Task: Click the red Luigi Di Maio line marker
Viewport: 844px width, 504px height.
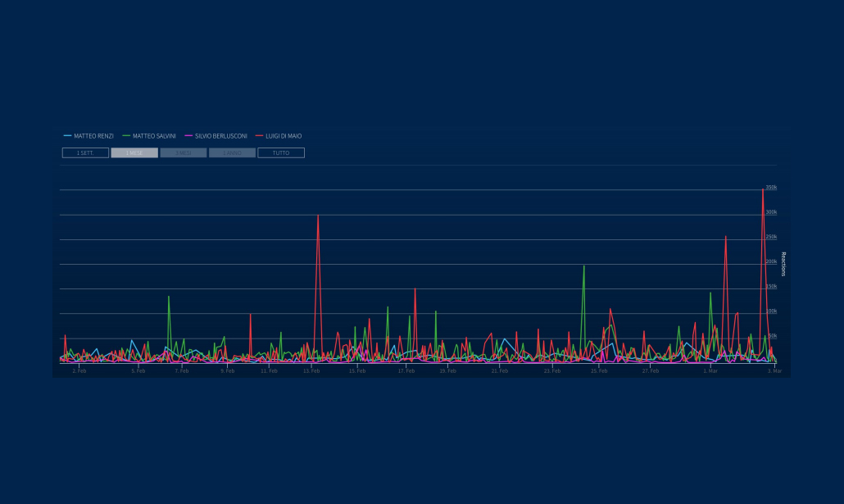Action: (x=260, y=136)
